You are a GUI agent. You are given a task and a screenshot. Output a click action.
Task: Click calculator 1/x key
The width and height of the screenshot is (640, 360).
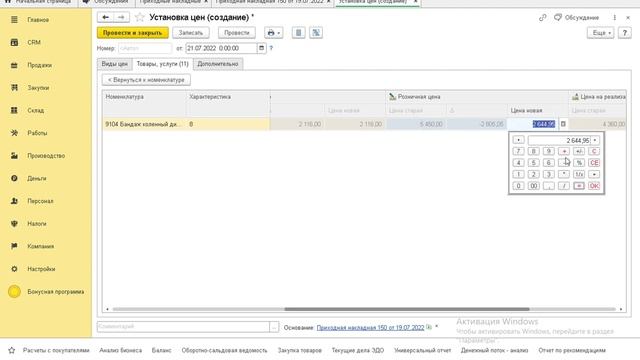coord(579,174)
